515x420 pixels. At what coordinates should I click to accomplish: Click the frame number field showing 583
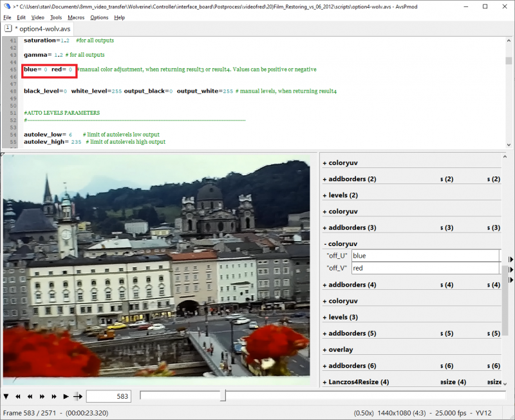coord(109,396)
